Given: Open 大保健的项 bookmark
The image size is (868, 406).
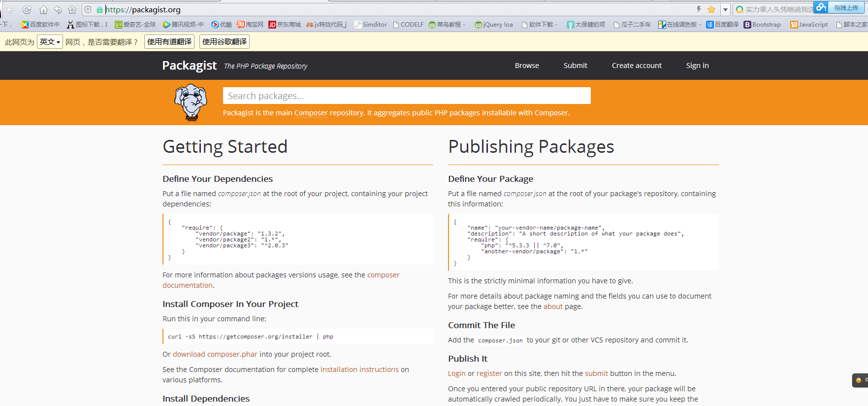Looking at the screenshot, I should pyautogui.click(x=586, y=24).
